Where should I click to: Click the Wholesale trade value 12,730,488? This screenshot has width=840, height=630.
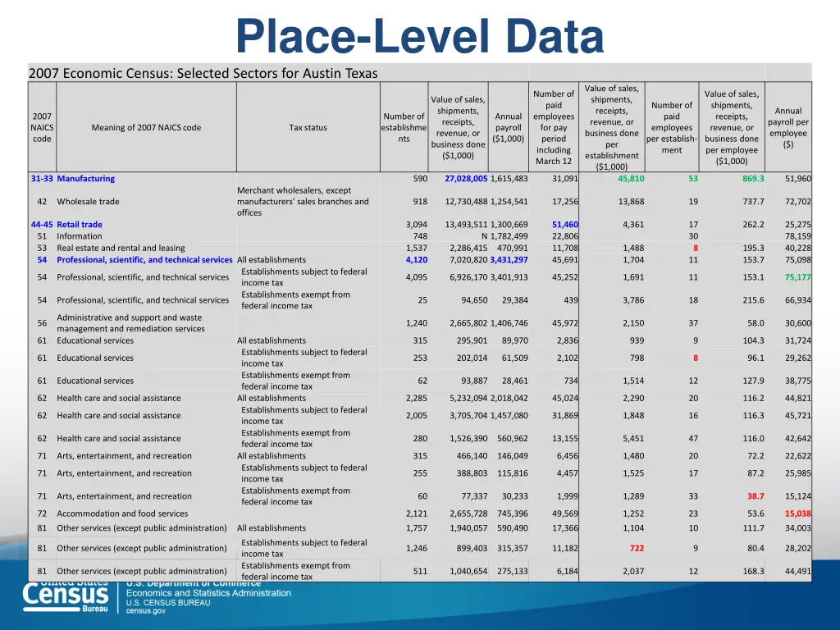tap(466, 202)
